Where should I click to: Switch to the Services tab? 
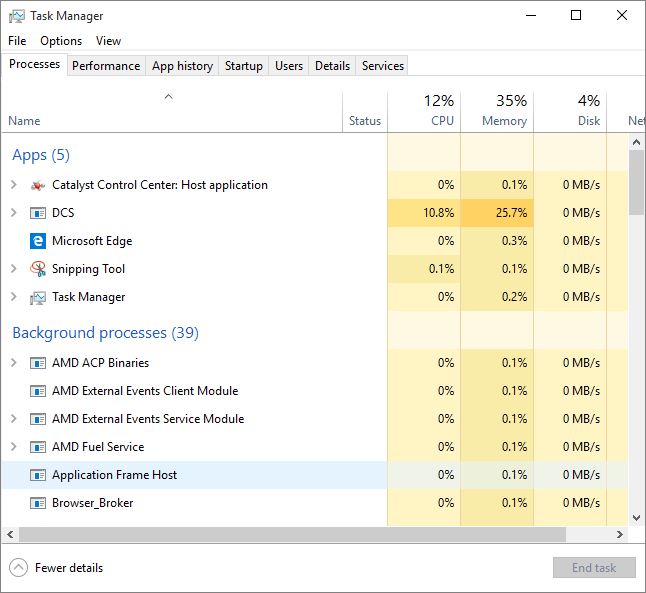point(383,66)
